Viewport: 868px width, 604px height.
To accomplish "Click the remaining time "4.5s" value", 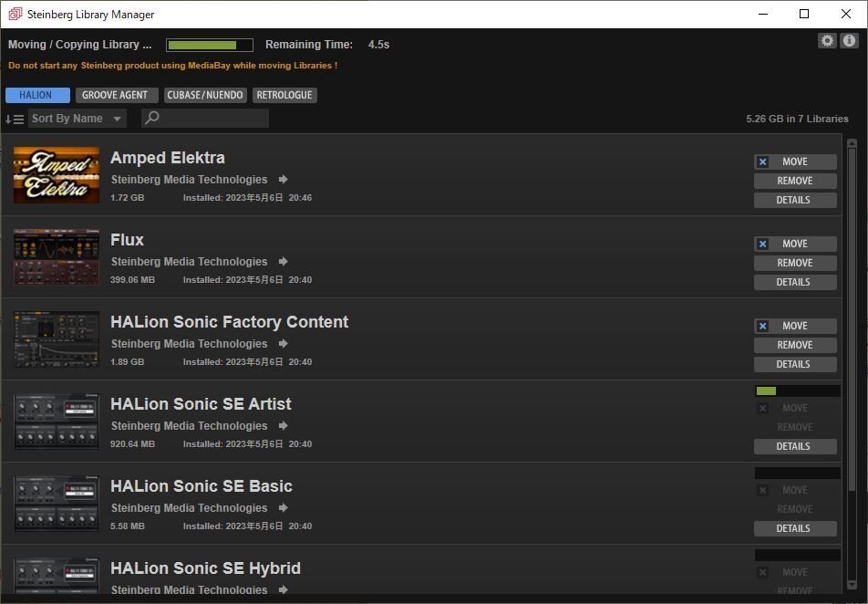I will (x=378, y=45).
